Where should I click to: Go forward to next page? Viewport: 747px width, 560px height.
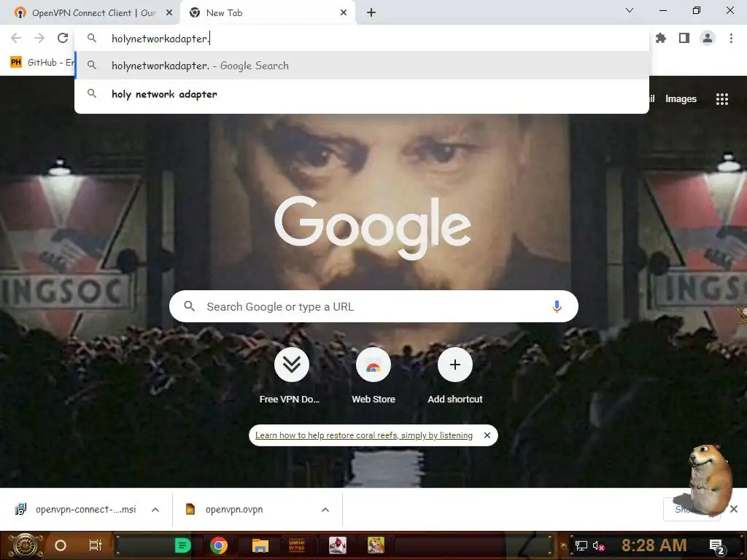(39, 38)
